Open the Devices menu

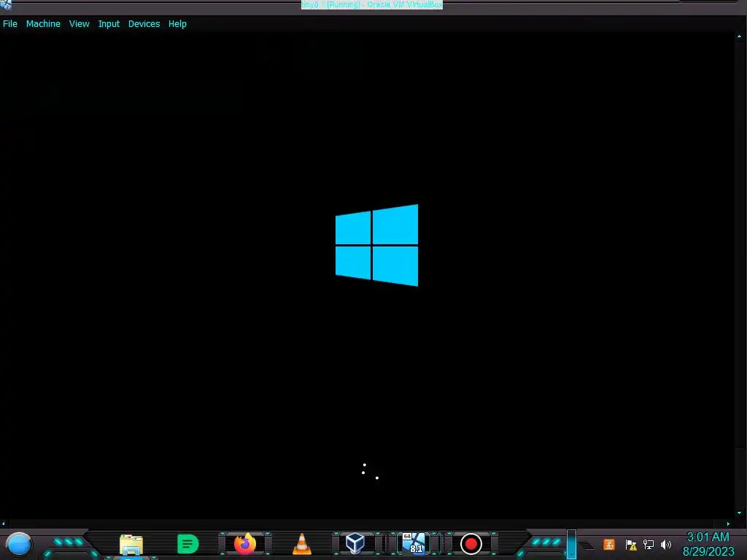pyautogui.click(x=144, y=24)
